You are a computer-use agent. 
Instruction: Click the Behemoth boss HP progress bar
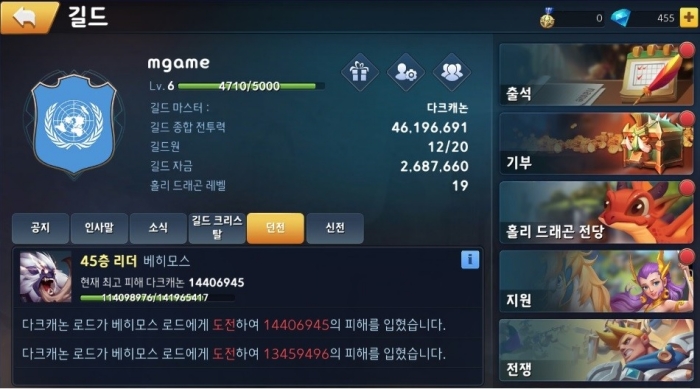point(157,297)
